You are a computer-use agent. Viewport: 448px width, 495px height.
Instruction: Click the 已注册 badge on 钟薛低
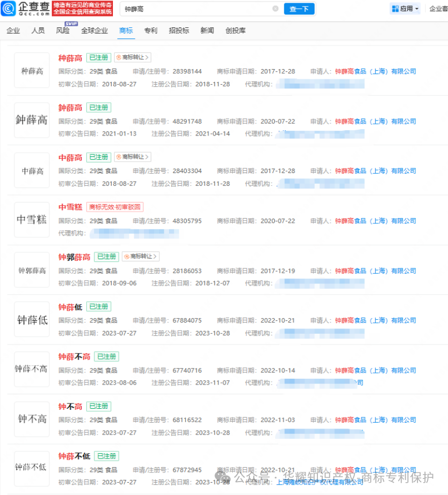click(x=98, y=306)
